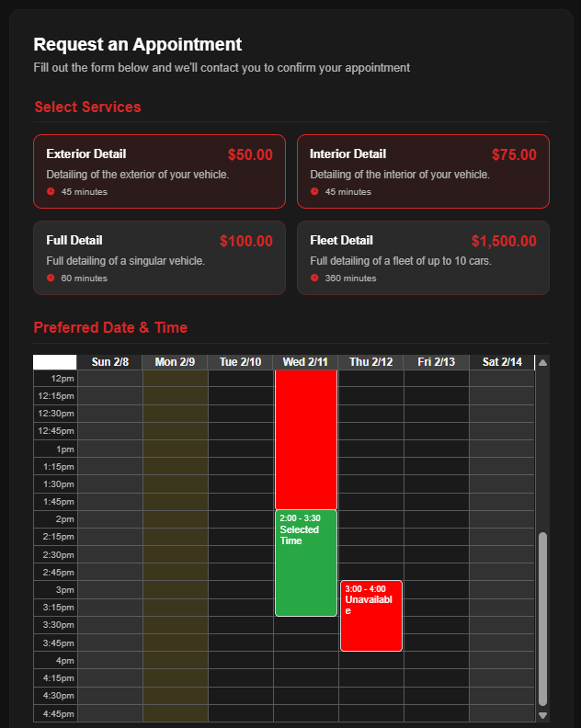Click the green Selected Time block

(306, 563)
